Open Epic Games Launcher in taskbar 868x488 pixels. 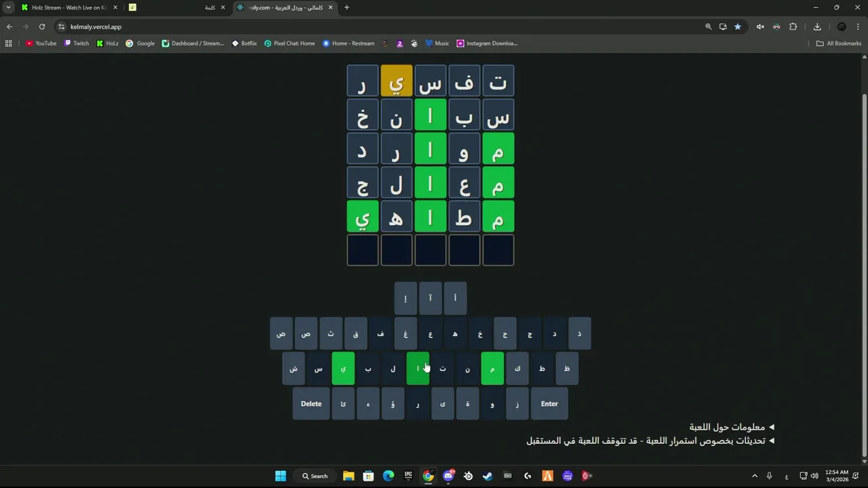[408, 476]
